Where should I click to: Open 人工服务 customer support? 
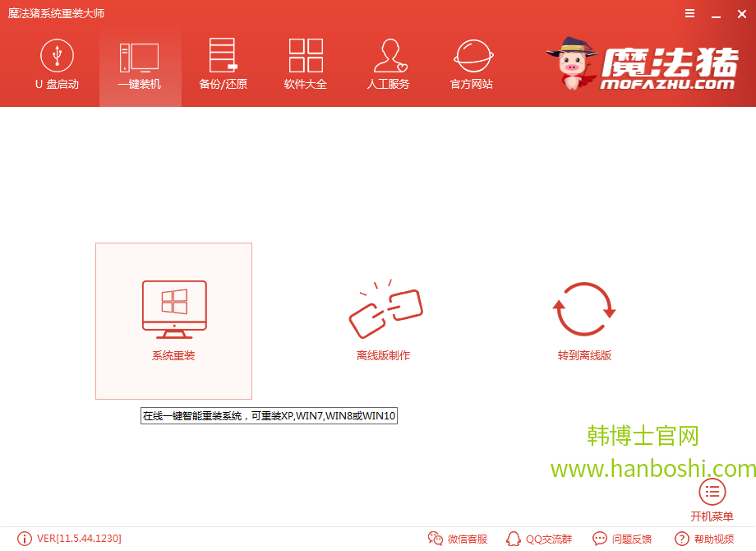(389, 66)
